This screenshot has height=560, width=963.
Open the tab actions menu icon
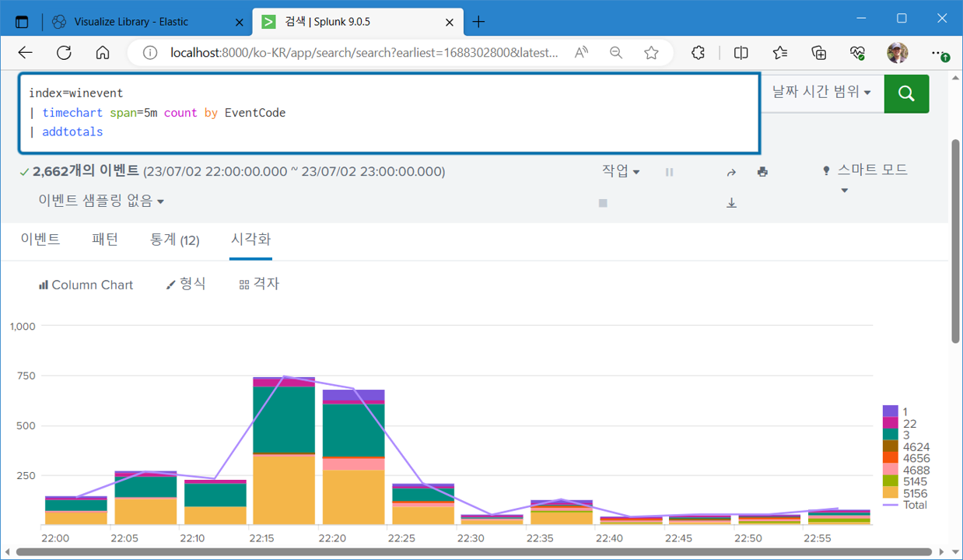coord(22,22)
